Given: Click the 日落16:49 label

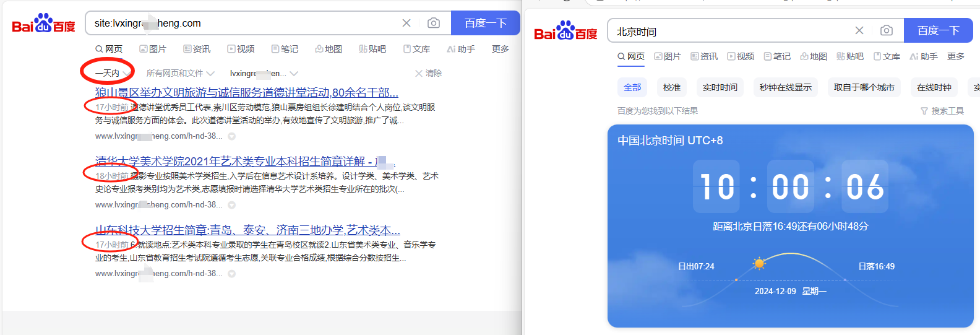Looking at the screenshot, I should point(876,266).
